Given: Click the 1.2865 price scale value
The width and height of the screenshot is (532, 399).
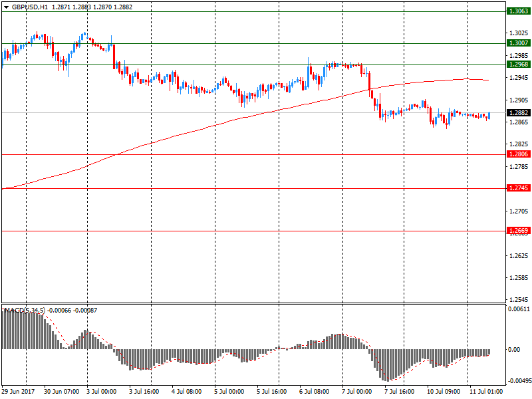Looking at the screenshot, I should coord(519,122).
